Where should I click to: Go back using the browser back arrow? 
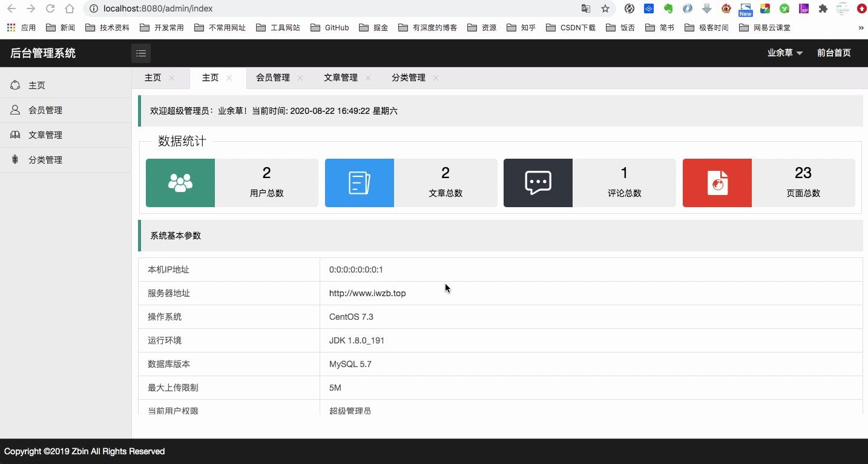[x=12, y=8]
